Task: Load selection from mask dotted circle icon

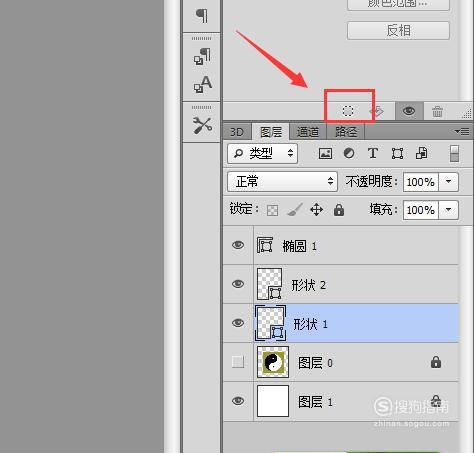Action: (348, 111)
